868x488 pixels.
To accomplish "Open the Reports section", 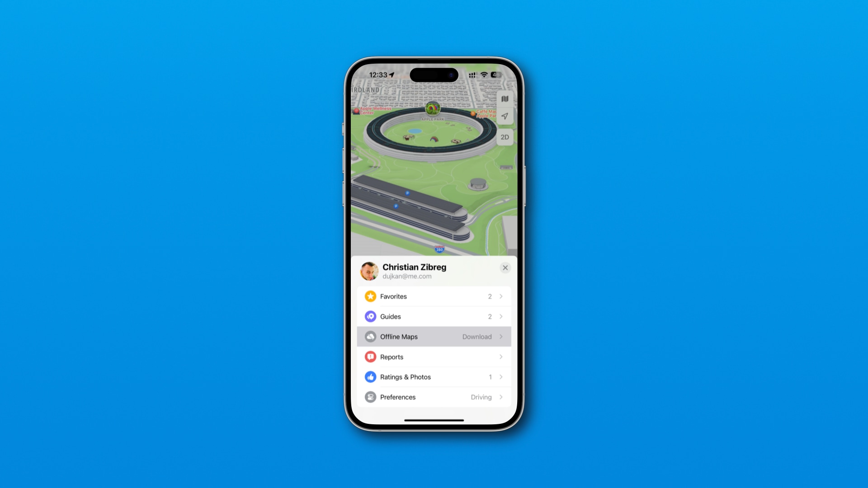I will [434, 357].
